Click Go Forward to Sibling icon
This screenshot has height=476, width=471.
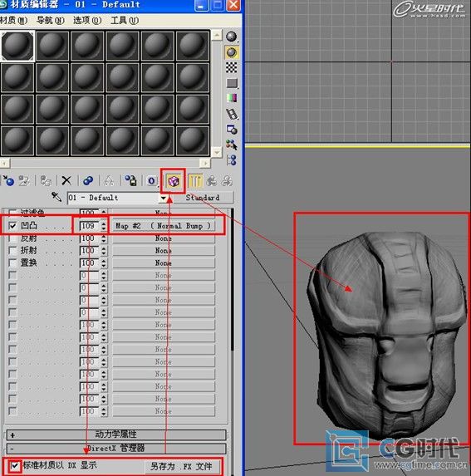point(227,180)
